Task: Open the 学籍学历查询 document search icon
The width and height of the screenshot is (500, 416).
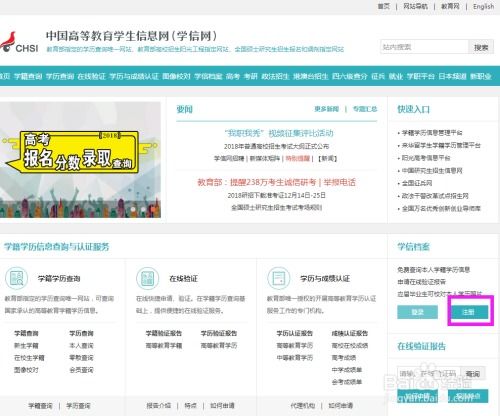Action: [x=16, y=278]
